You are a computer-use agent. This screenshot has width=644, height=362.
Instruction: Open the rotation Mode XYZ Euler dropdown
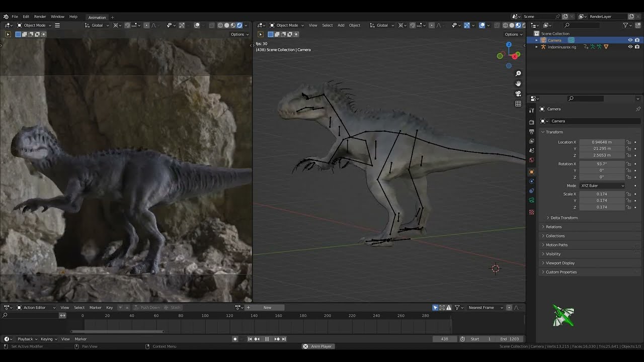[602, 186]
